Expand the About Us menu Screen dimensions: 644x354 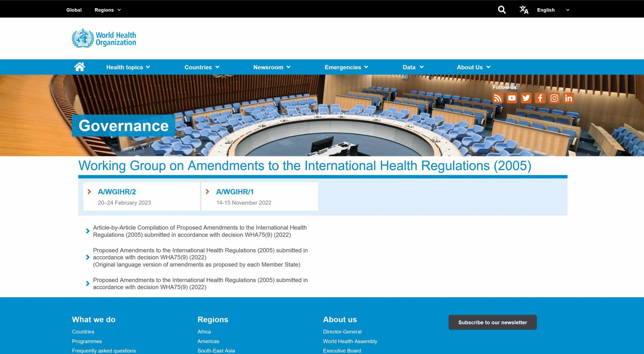point(473,67)
